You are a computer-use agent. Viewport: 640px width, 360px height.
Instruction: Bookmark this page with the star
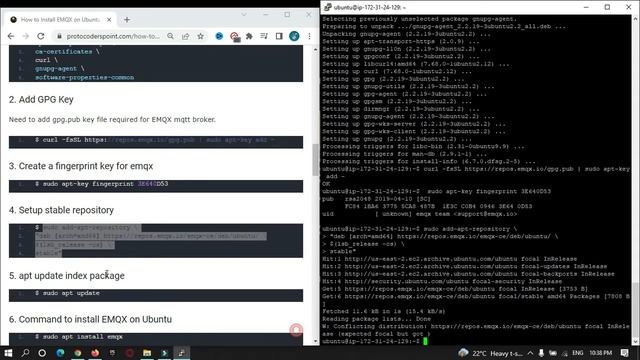pos(200,36)
